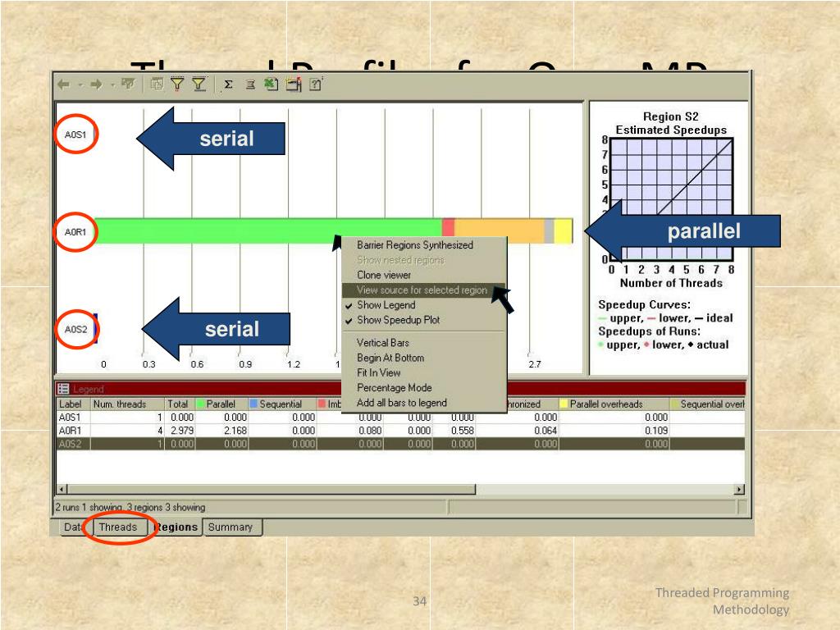This screenshot has height=630, width=840.
Task: Click the 0.109 Parallel overheads value
Action: coord(656,431)
